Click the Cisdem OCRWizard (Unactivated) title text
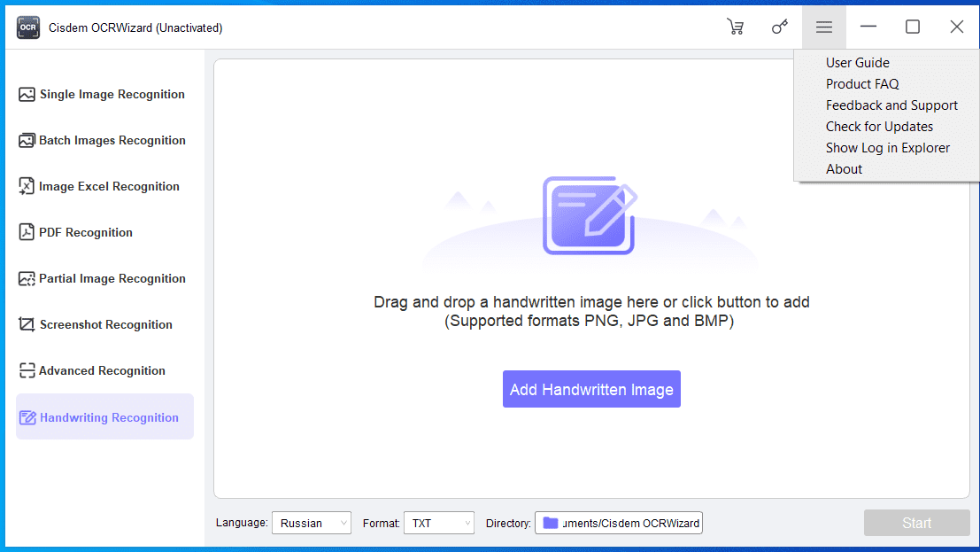This screenshot has width=980, height=552. coord(135,28)
